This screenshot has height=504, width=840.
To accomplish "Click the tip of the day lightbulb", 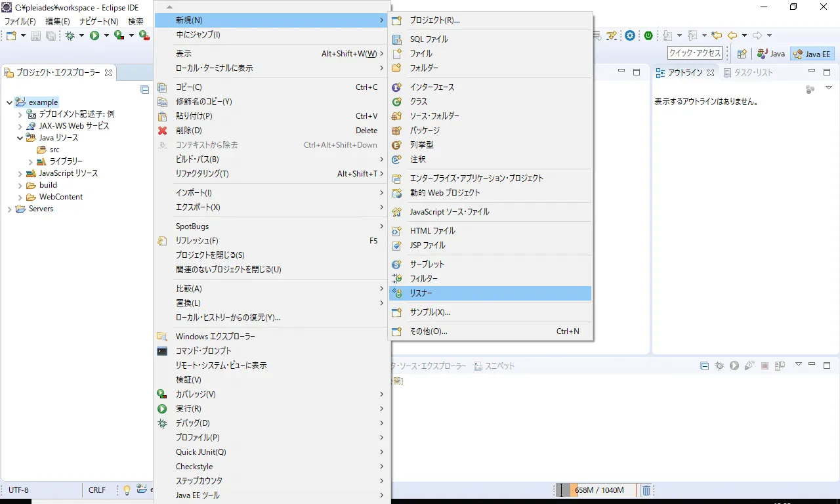I will click(127, 490).
